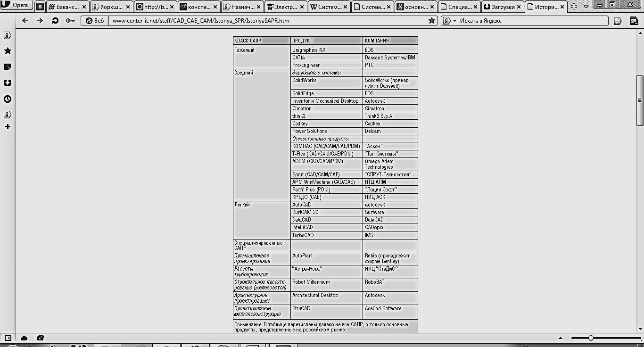Click the Inventor и Mechanical Desktop cell
This screenshot has width=644, height=347.
[327, 101]
